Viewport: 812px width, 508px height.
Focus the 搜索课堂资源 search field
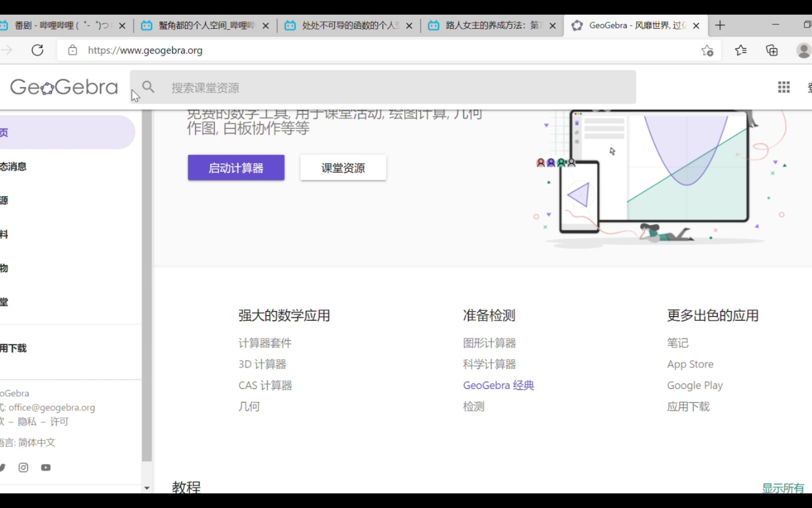383,87
